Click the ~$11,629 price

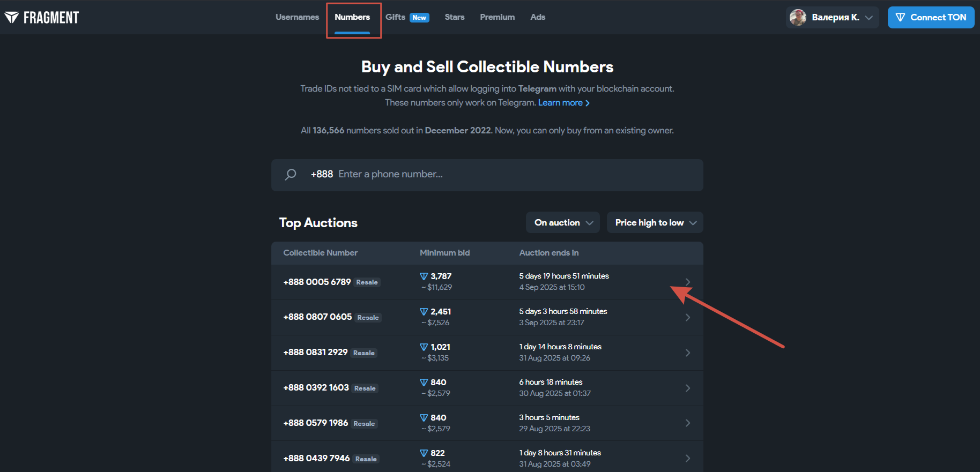[x=436, y=288]
